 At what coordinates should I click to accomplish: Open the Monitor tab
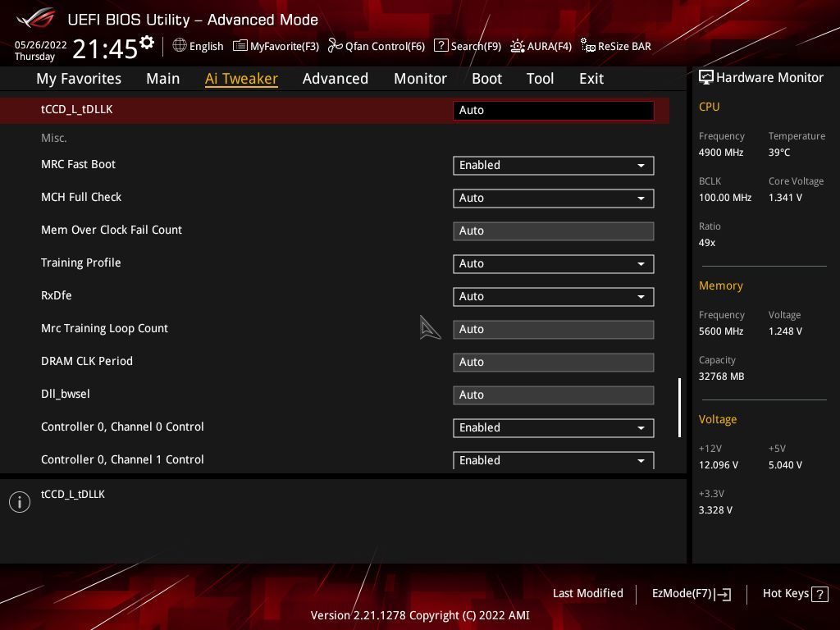420,79
